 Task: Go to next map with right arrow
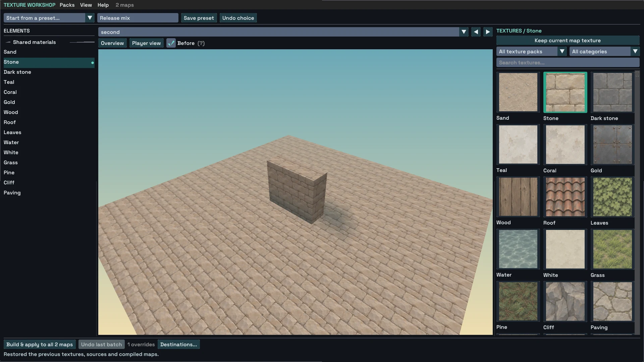click(488, 32)
